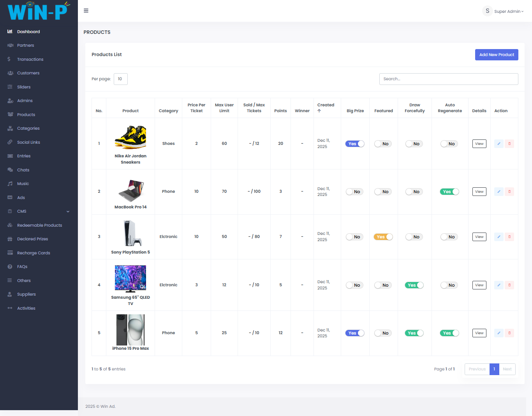
Task: Click Add New Product button
Action: coord(497,55)
